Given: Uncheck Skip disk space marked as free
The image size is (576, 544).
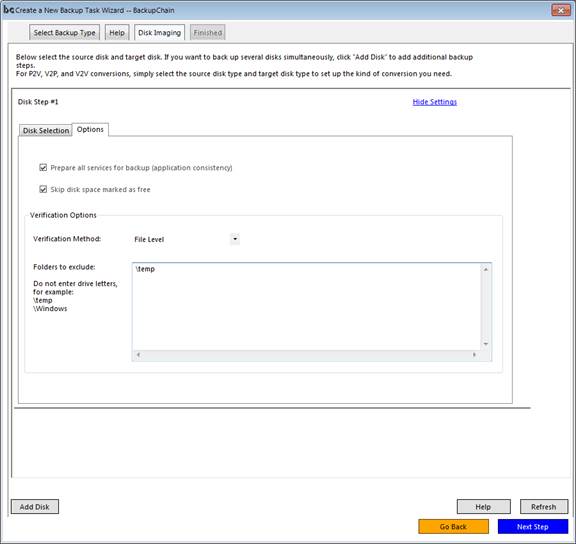Looking at the screenshot, I should [43, 189].
